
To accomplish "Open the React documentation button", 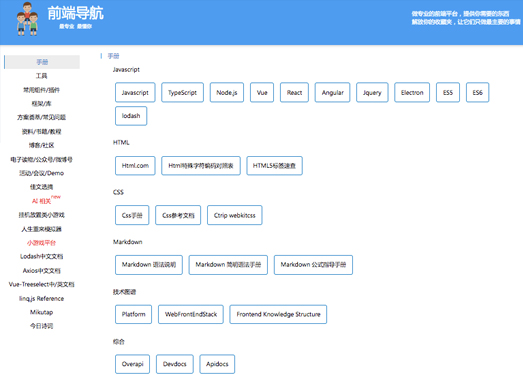I will click(294, 92).
